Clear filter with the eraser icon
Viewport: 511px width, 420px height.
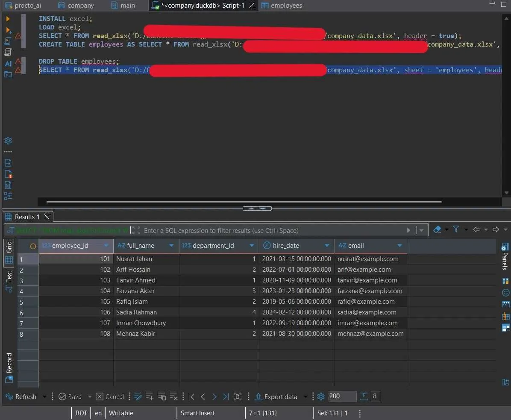click(x=437, y=230)
